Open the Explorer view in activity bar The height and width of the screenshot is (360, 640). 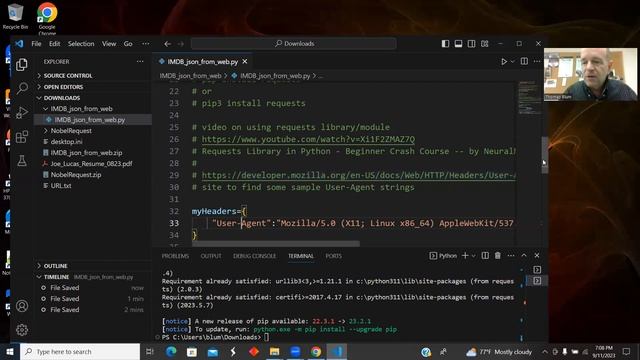pyautogui.click(x=22, y=65)
